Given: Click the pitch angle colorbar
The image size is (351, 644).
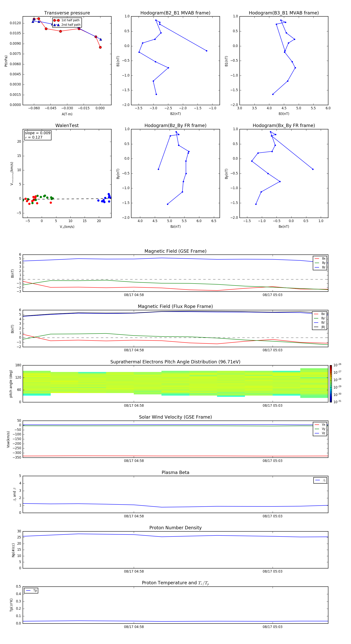Looking at the screenshot, I should coord(331,384).
